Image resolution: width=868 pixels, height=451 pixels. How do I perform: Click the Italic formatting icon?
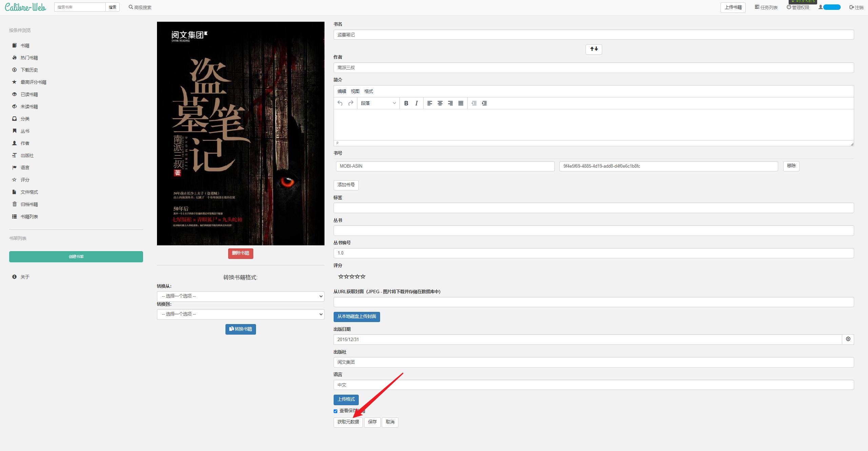pyautogui.click(x=416, y=103)
